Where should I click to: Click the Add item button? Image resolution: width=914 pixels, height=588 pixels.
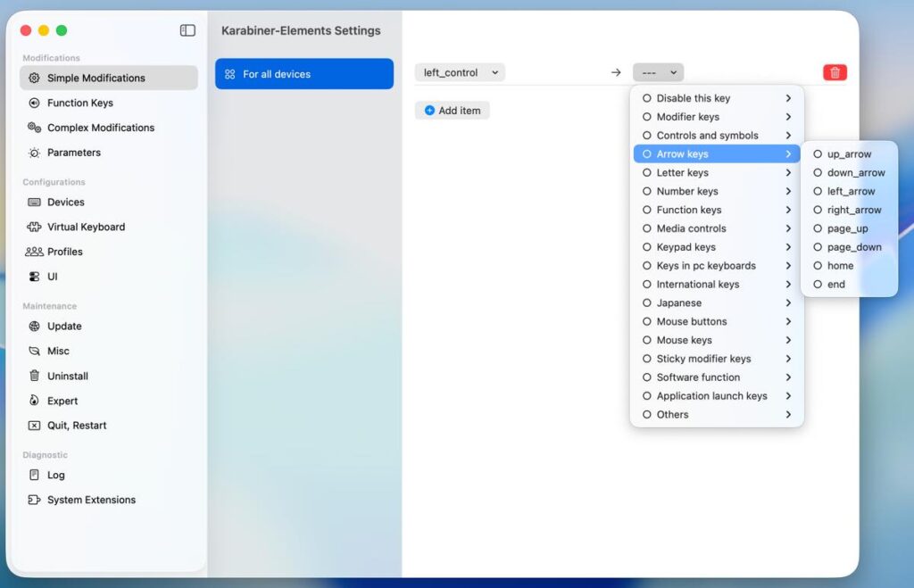(x=453, y=111)
